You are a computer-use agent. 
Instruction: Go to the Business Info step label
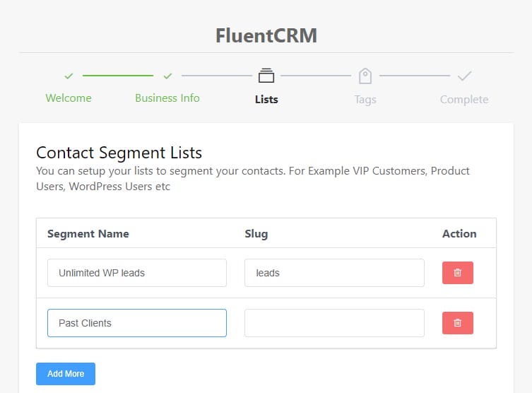pos(167,98)
